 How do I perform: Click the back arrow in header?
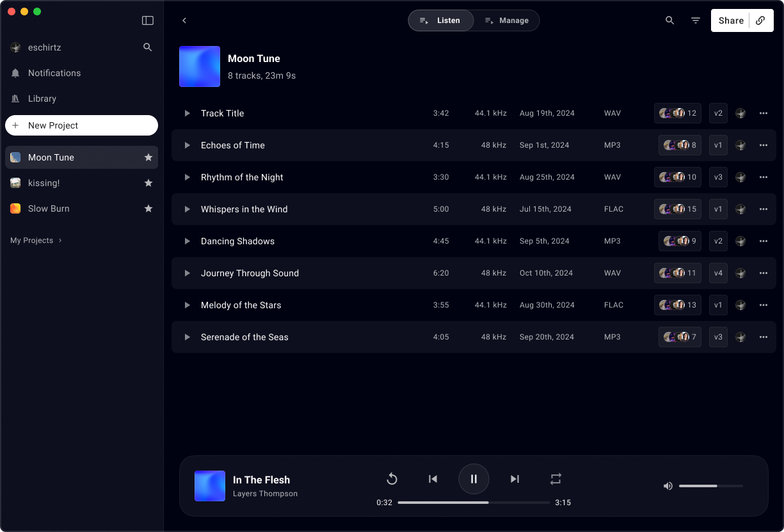(x=184, y=20)
